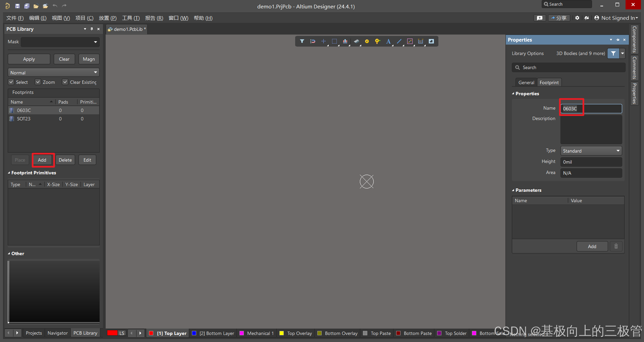Click the Add footprint button
Viewport: 644px width, 342px height.
pyautogui.click(x=42, y=160)
